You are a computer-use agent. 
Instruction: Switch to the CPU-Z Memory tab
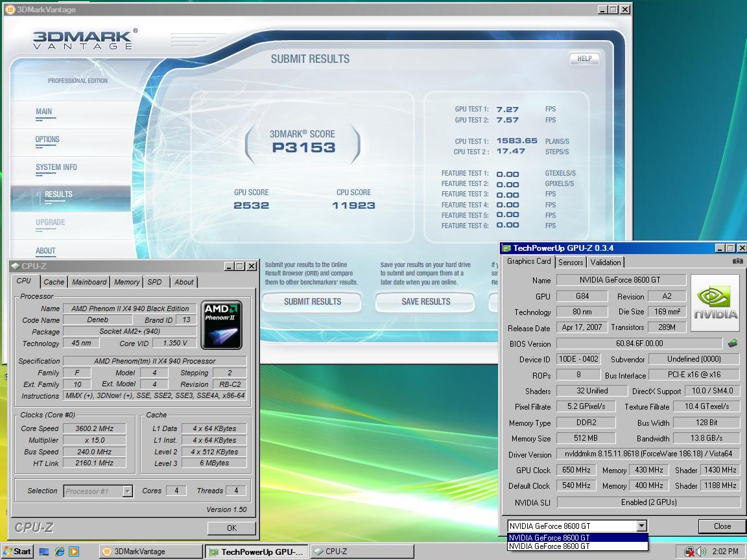(126, 282)
